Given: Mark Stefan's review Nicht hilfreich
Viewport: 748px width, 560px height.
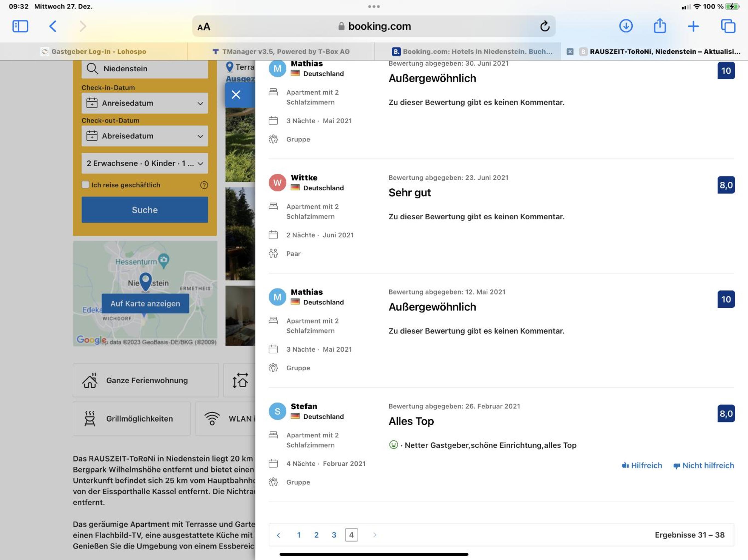Looking at the screenshot, I should [x=704, y=465].
